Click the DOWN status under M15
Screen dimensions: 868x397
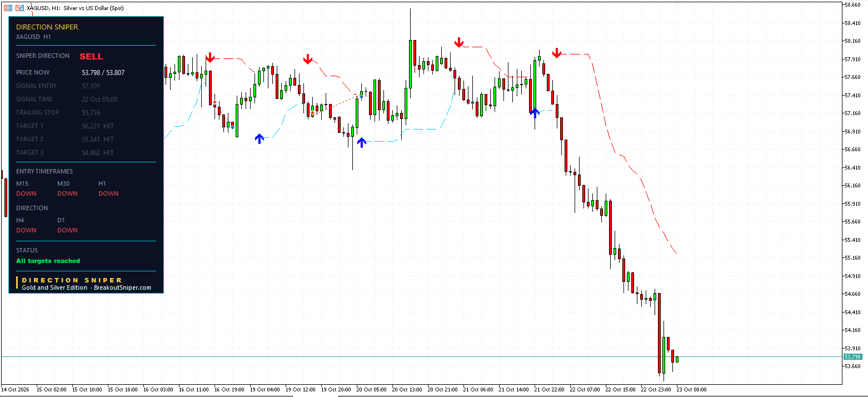point(26,193)
